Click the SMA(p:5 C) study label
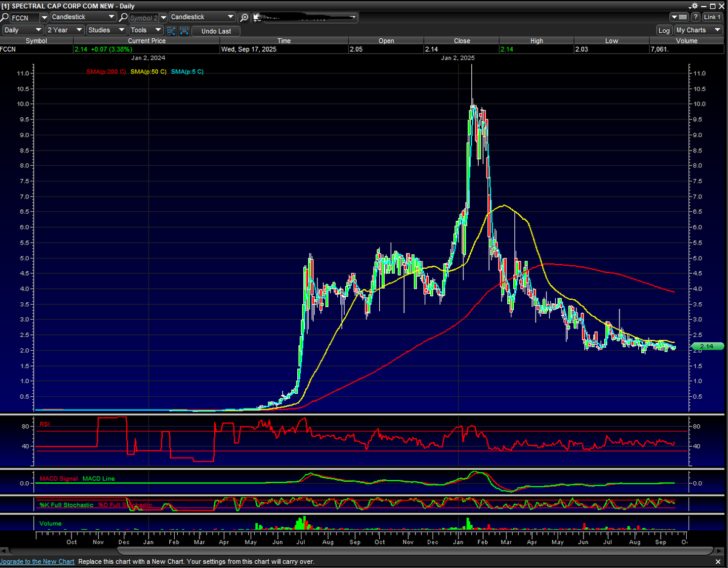The image size is (728, 568). (x=187, y=72)
